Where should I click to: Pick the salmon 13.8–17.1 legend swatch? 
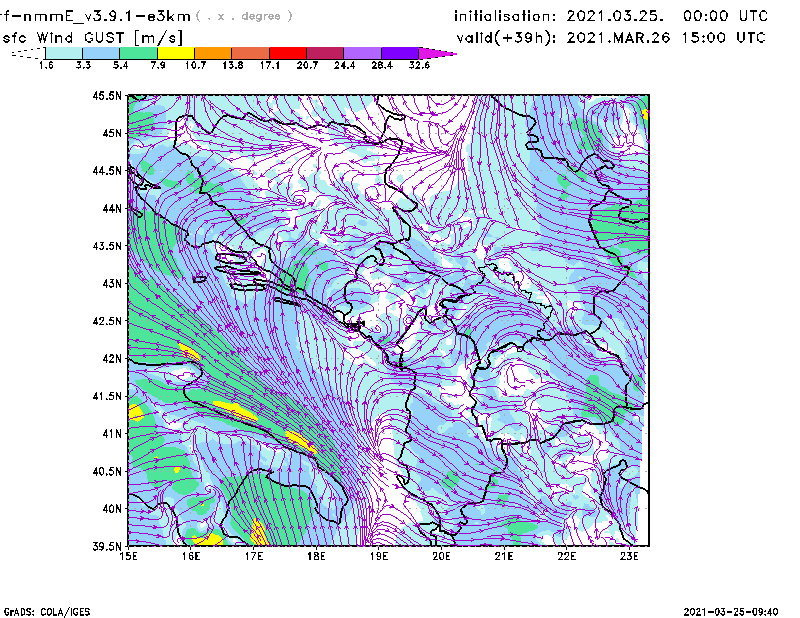251,53
